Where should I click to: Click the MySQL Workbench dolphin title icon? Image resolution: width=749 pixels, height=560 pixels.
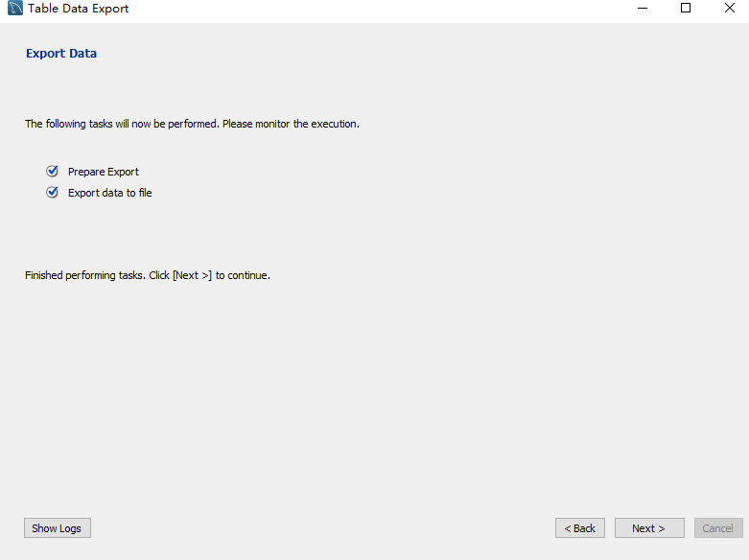point(14,9)
